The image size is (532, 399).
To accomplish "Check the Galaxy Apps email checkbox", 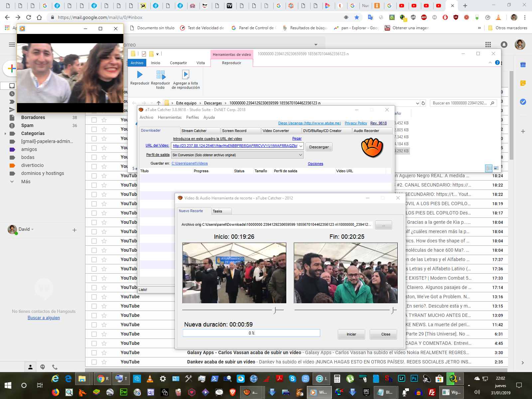I will [94, 352].
